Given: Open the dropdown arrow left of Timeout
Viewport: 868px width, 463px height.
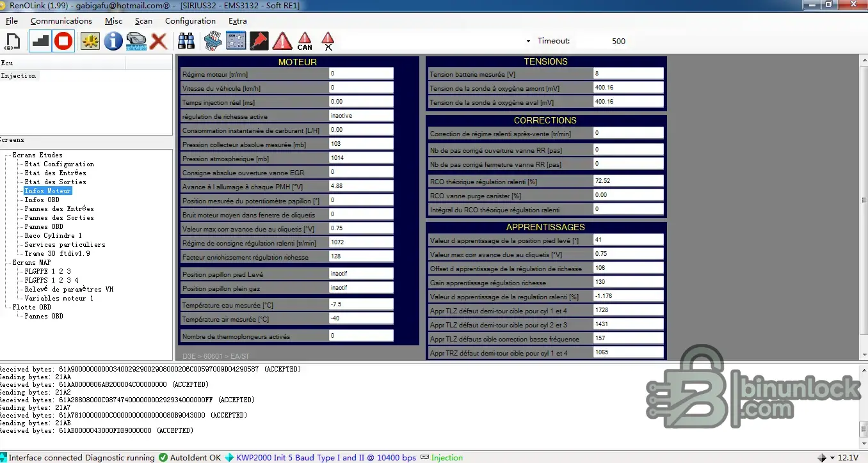Looking at the screenshot, I should point(528,42).
